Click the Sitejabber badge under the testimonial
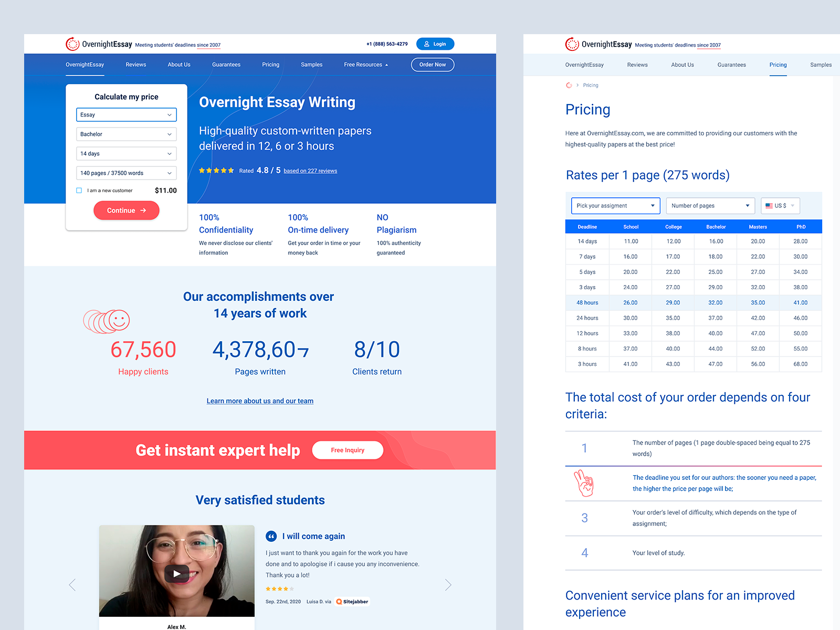 click(352, 602)
